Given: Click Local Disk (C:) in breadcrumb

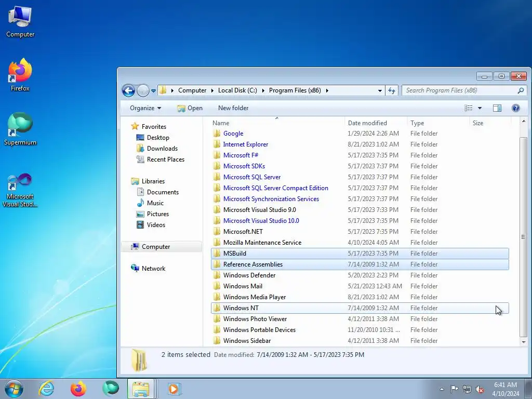Looking at the screenshot, I should pos(237,90).
